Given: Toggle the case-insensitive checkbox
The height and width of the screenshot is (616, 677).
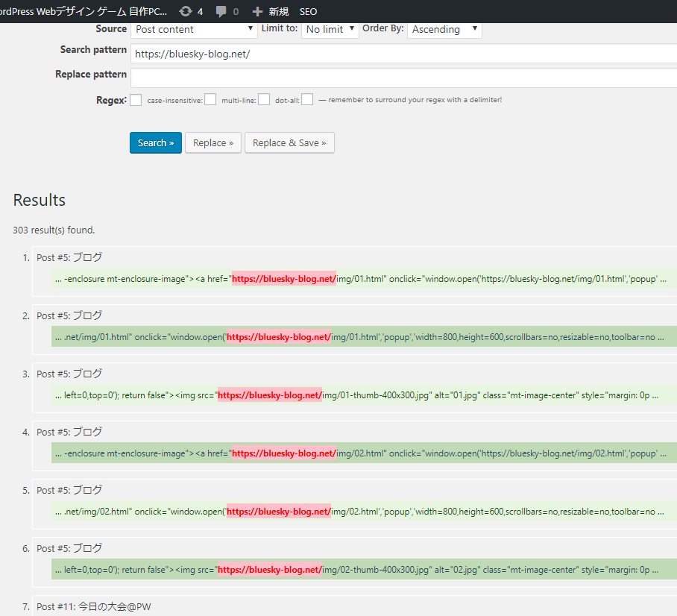Looking at the screenshot, I should point(210,99).
